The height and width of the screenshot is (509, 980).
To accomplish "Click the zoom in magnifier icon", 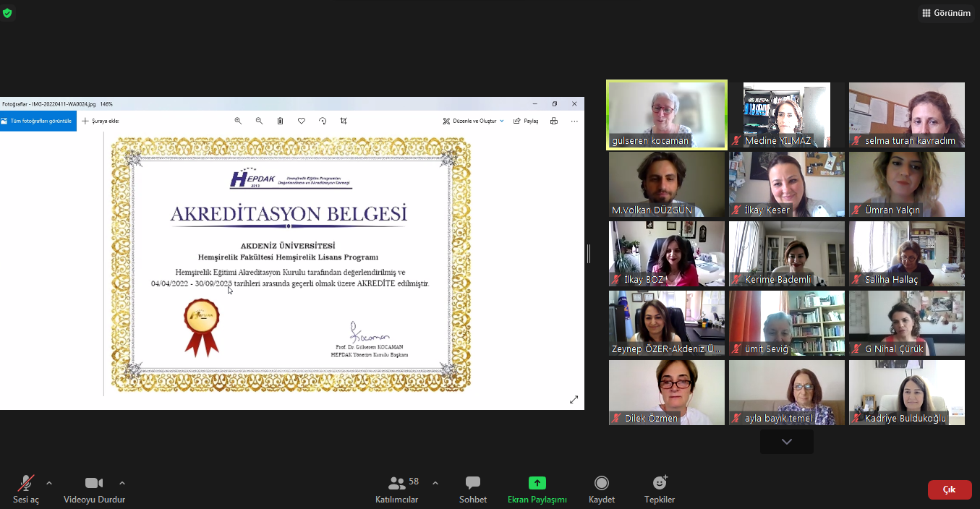I will pos(238,121).
